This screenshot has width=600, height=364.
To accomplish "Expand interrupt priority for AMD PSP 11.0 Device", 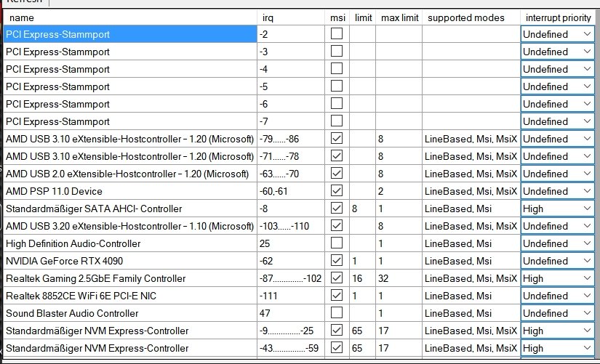I will (558, 191).
